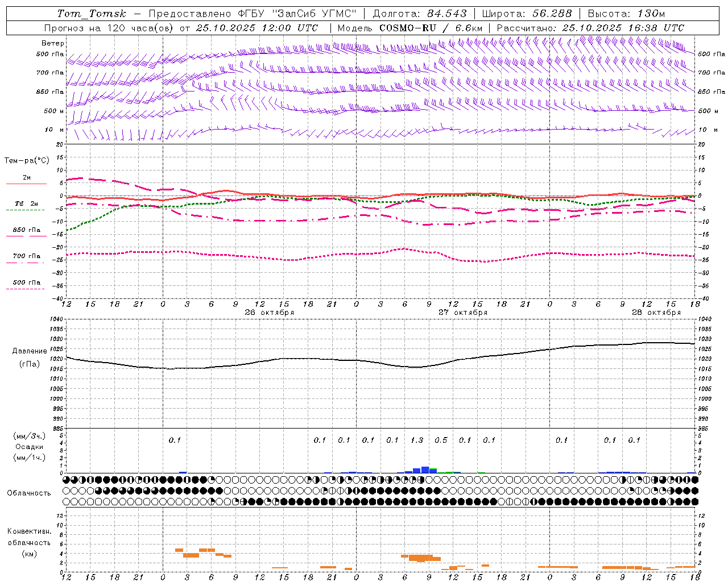Click the 26 октября date label
This screenshot has width=728, height=582.
270,313
